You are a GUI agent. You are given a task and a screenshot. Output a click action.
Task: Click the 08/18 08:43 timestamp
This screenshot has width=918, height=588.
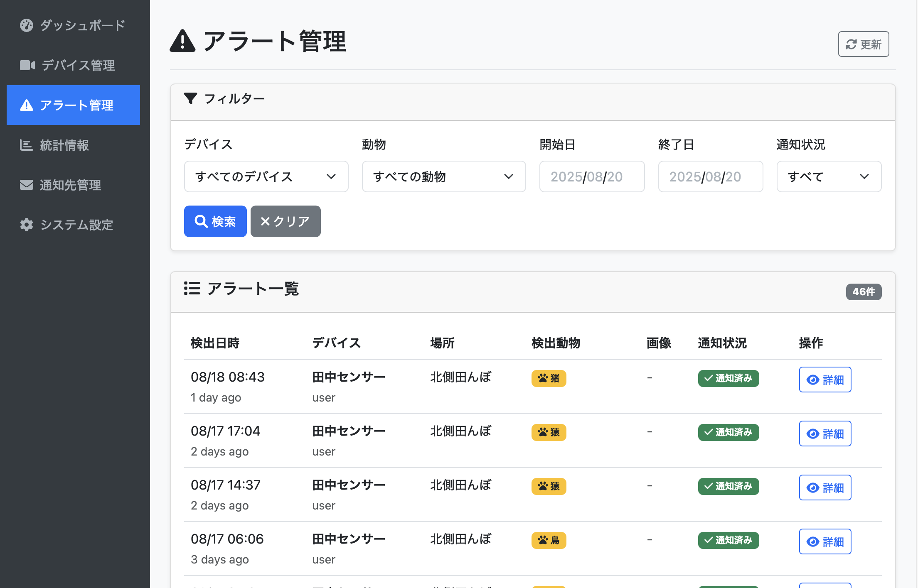(227, 377)
